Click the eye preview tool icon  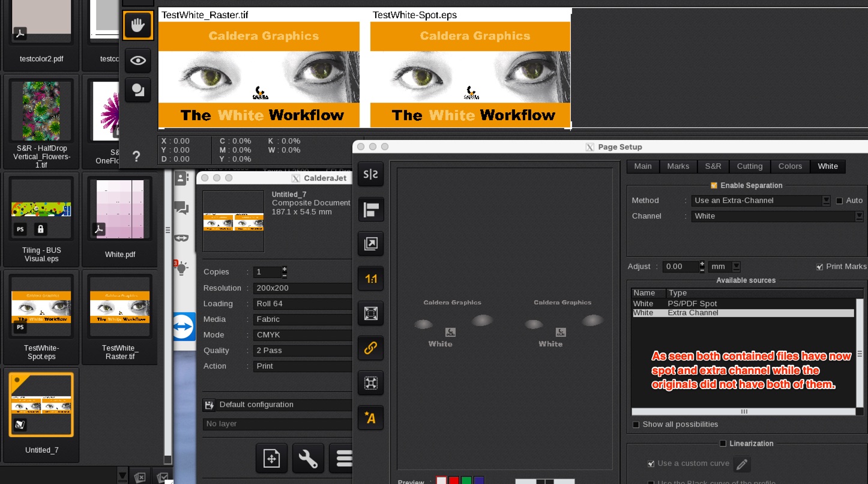coord(137,60)
